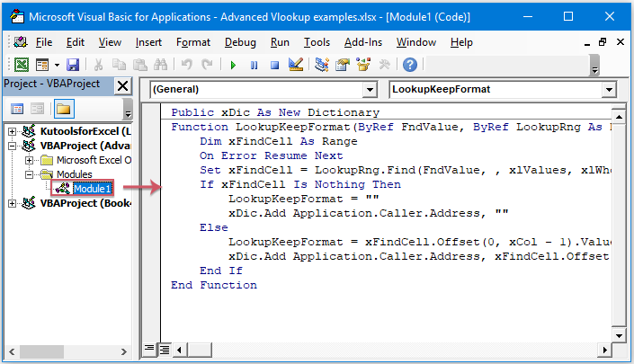
Task: Open the Debug menu
Action: click(x=240, y=42)
